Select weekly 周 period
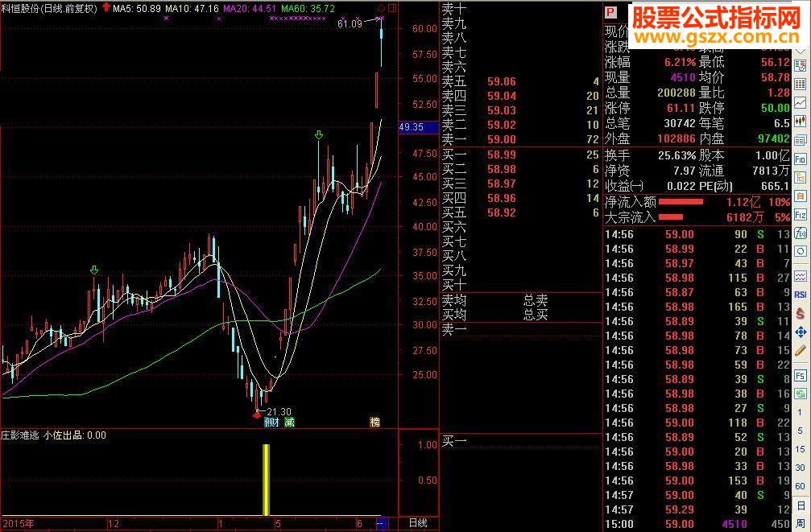The width and height of the screenshot is (811, 532). pyautogui.click(x=801, y=523)
